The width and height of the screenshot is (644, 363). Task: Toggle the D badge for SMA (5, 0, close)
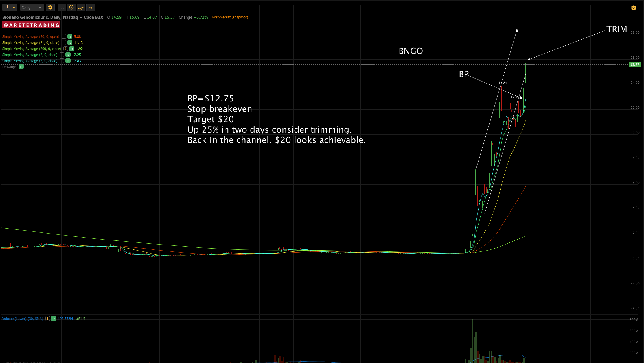click(x=68, y=61)
